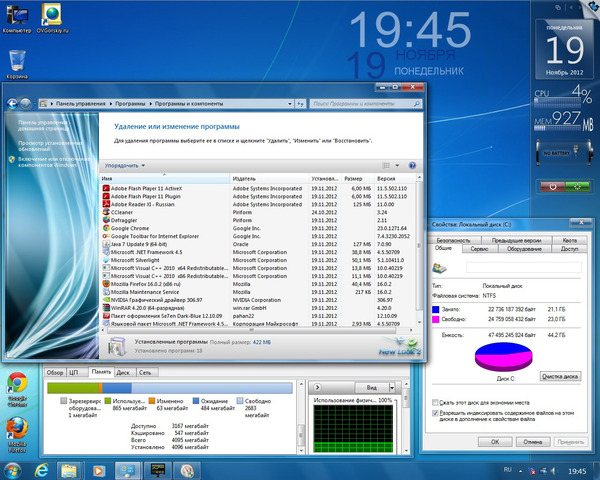Expand the Программы breadcrumb arrow
This screenshot has width=600, height=480.
click(x=150, y=104)
